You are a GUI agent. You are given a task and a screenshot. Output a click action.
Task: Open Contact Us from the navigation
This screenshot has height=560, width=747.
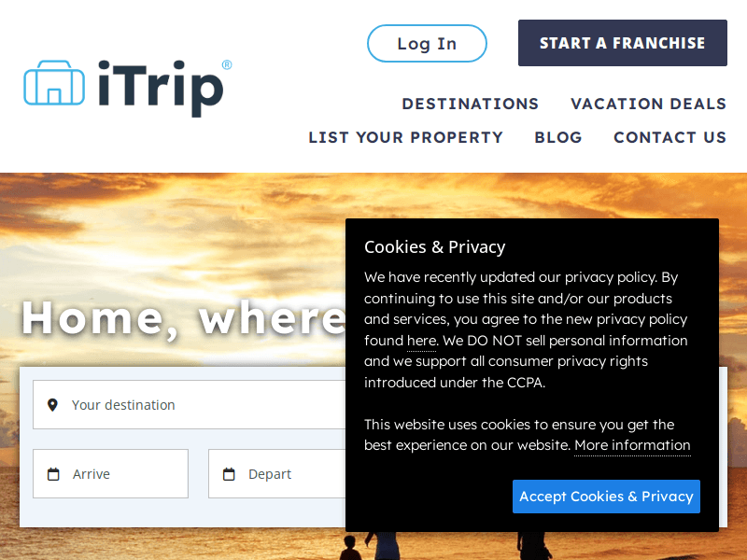coord(669,137)
